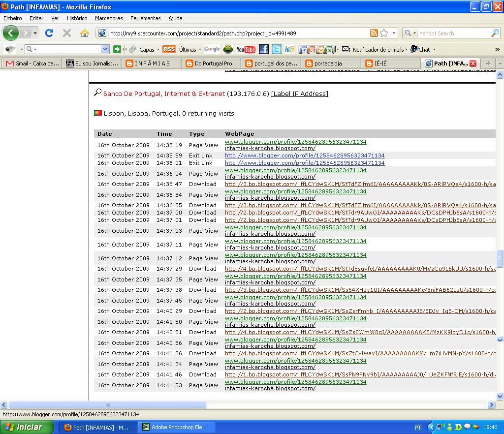Click the Forward navigation arrow
This screenshot has height=434, width=504.
click(x=25, y=33)
